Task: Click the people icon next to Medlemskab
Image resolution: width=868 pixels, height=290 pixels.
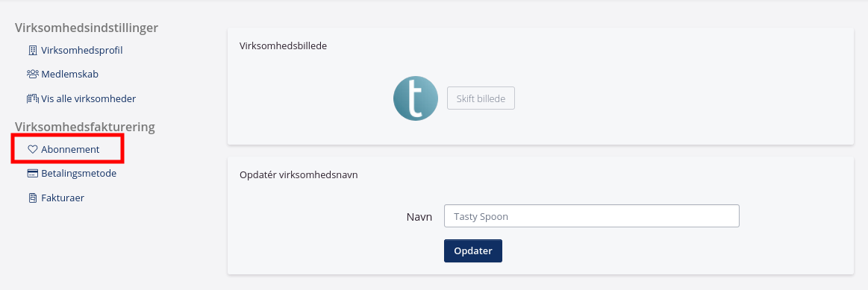Action: (x=33, y=74)
